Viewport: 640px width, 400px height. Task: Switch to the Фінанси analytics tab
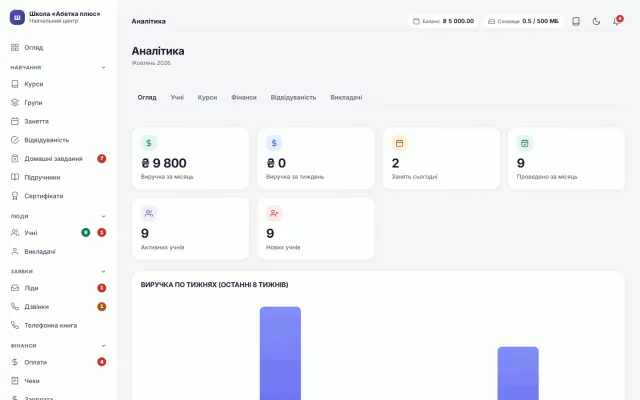pos(244,98)
